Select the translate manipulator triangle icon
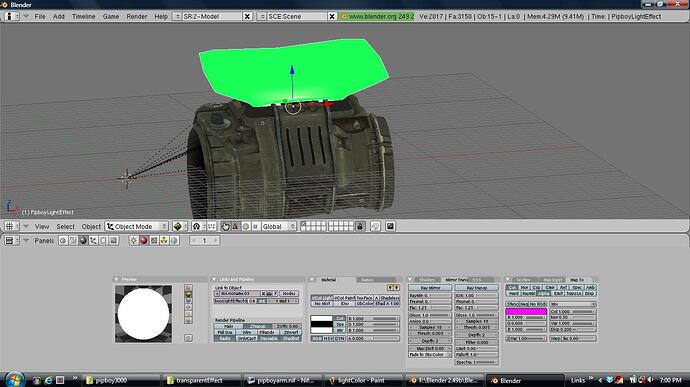This screenshot has width=690, height=387. (235, 226)
